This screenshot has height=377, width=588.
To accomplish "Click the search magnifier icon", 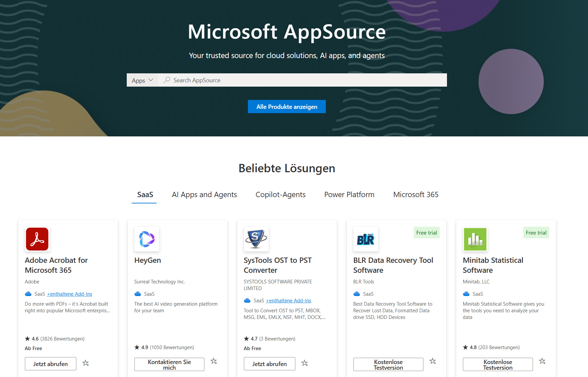I will tap(167, 80).
